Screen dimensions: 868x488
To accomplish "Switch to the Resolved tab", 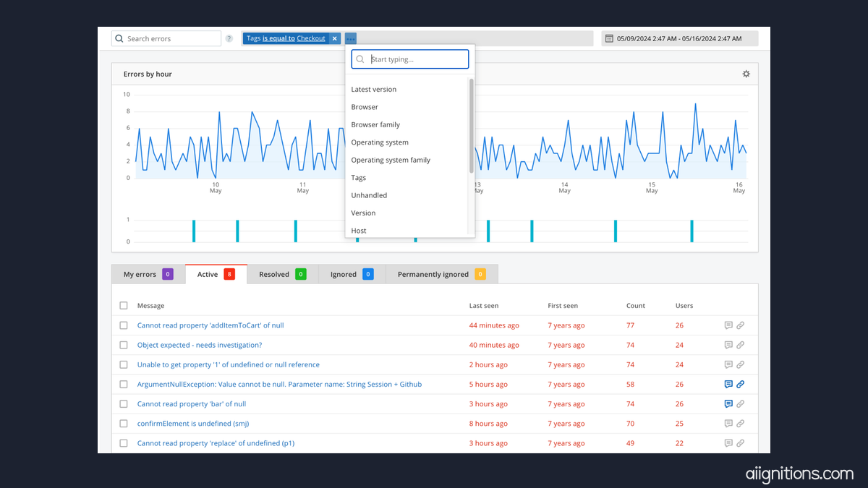I will (x=283, y=274).
